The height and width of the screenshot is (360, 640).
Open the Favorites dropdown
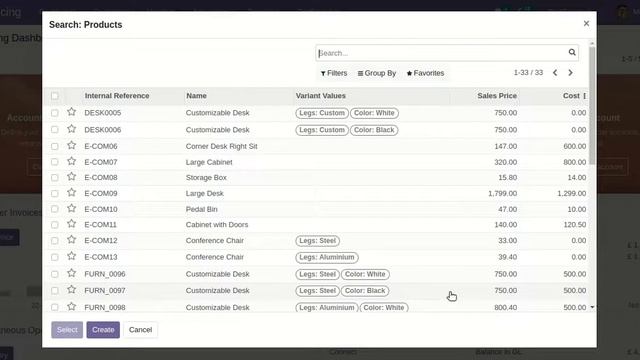pyautogui.click(x=425, y=73)
